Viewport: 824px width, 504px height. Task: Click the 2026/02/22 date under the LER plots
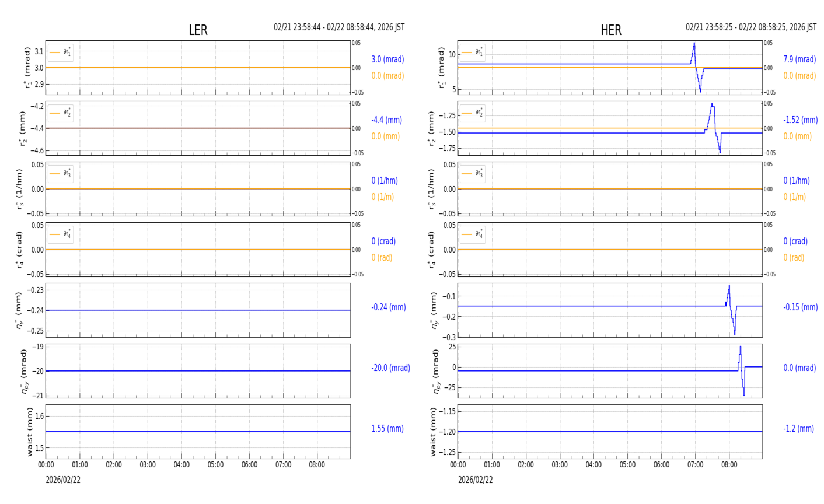(x=63, y=480)
